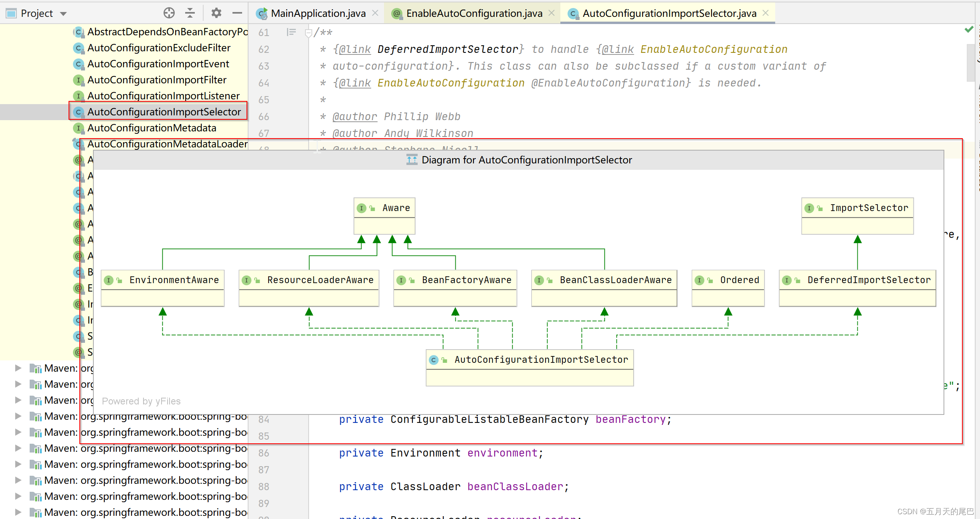Select AutoConfigurationImportSelector class node in diagram
980x519 pixels.
(x=530, y=368)
